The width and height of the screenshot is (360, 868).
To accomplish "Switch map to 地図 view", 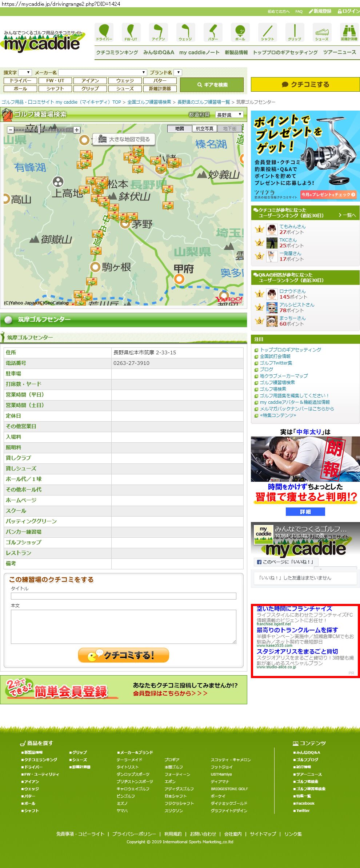I will [180, 128].
